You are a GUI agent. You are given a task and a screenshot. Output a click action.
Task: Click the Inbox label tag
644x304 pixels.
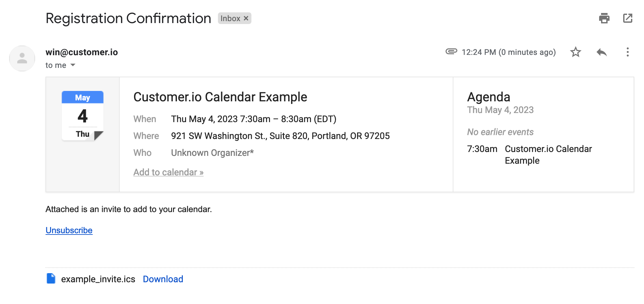(x=230, y=19)
